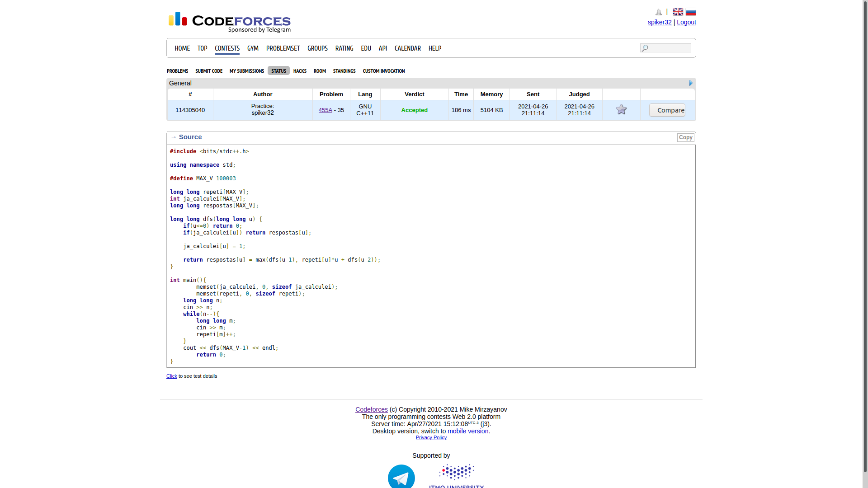This screenshot has width=868, height=488.
Task: Click the Logout link
Action: click(x=686, y=22)
